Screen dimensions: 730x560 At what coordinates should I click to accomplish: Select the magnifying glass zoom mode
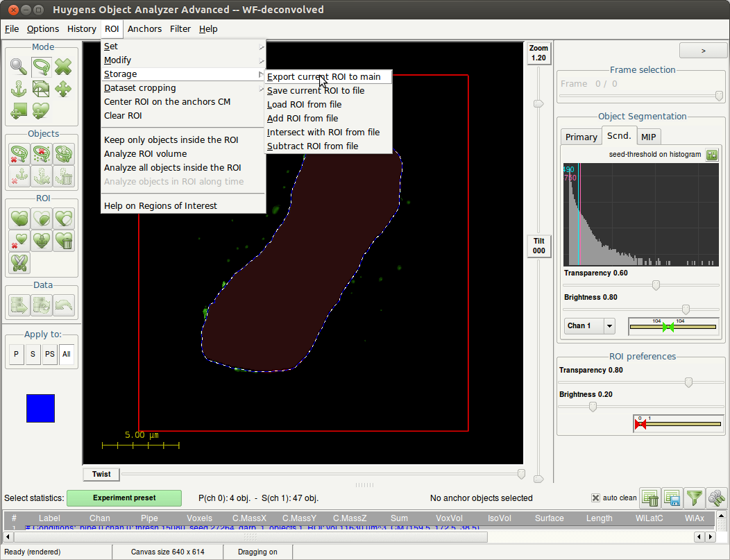[x=19, y=67]
